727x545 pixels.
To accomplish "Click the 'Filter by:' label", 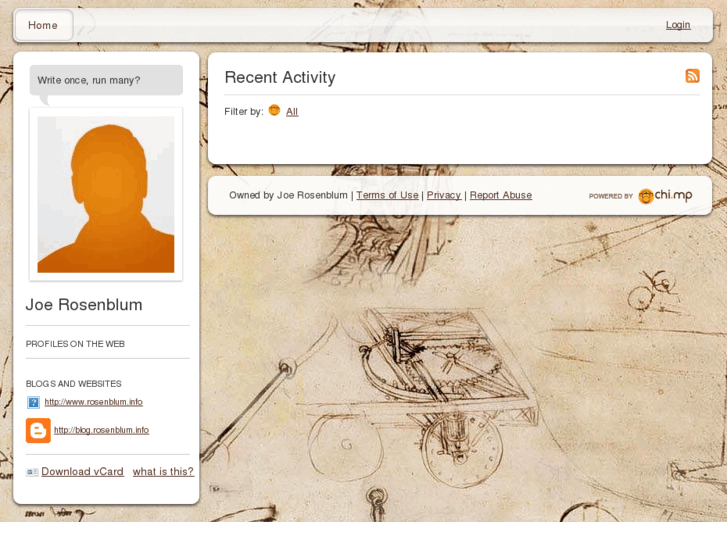I will click(x=244, y=112).
